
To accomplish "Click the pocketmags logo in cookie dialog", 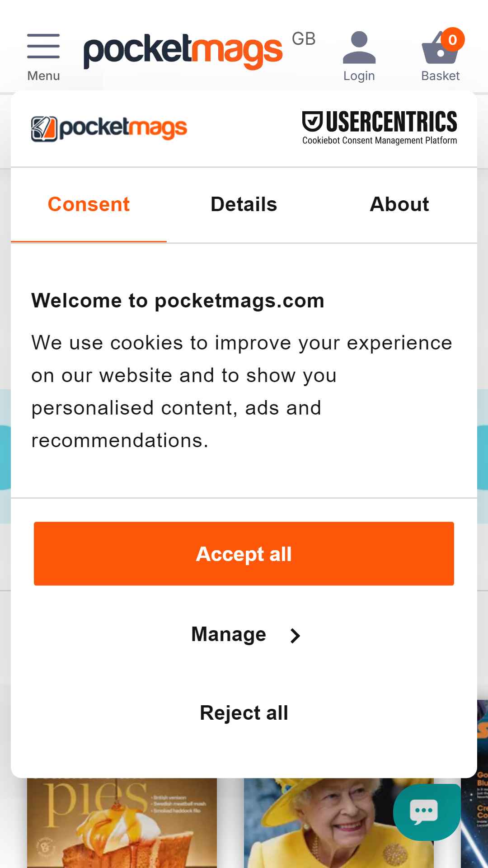I will tap(109, 129).
